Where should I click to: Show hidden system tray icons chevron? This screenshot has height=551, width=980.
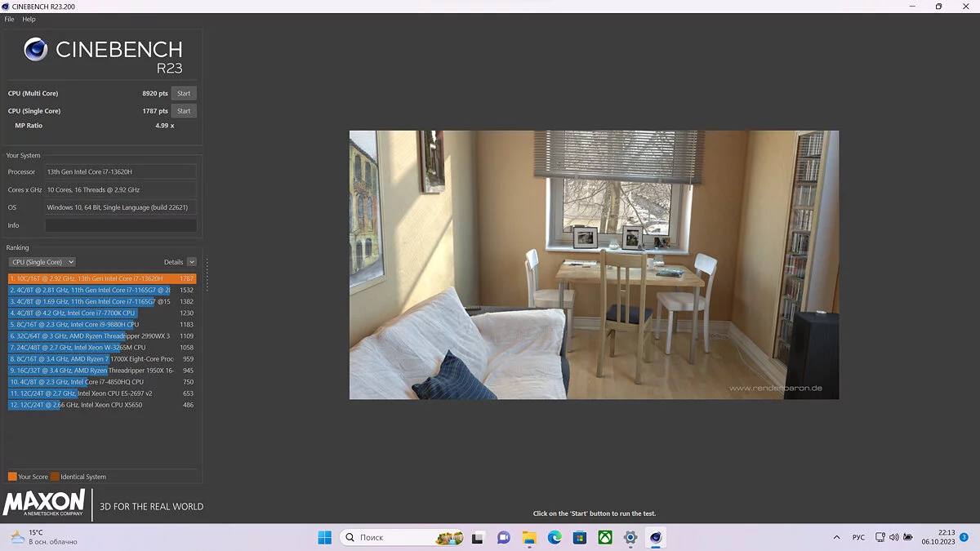point(835,537)
